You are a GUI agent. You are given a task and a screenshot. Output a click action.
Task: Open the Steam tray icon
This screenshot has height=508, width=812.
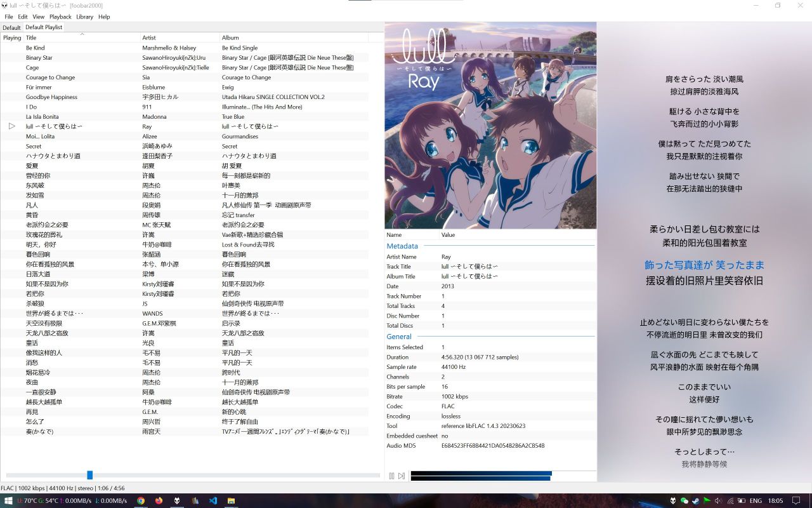(x=695, y=500)
